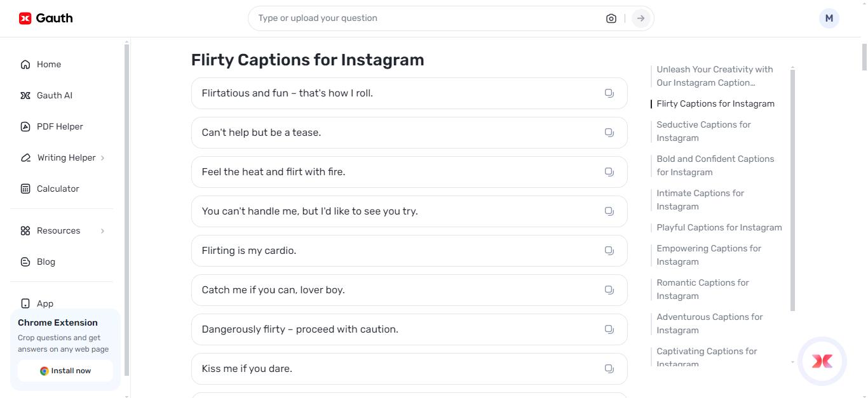868x398 pixels.
Task: Expand the Resources section
Action: [x=58, y=230]
